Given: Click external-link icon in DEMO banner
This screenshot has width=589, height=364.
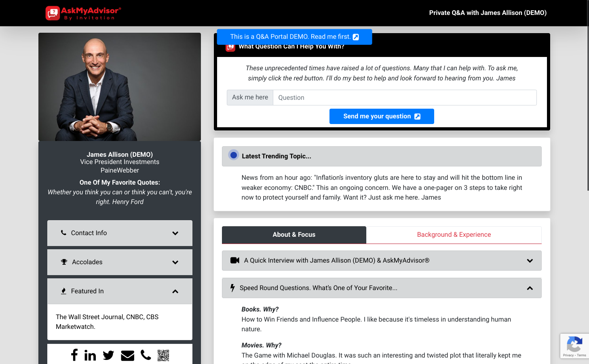Looking at the screenshot, I should 356,37.
